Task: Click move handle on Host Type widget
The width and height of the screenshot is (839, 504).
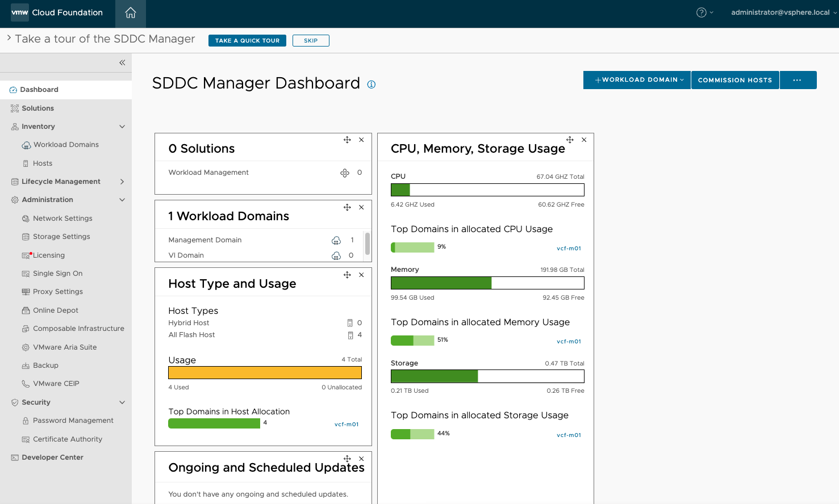Action: click(347, 275)
